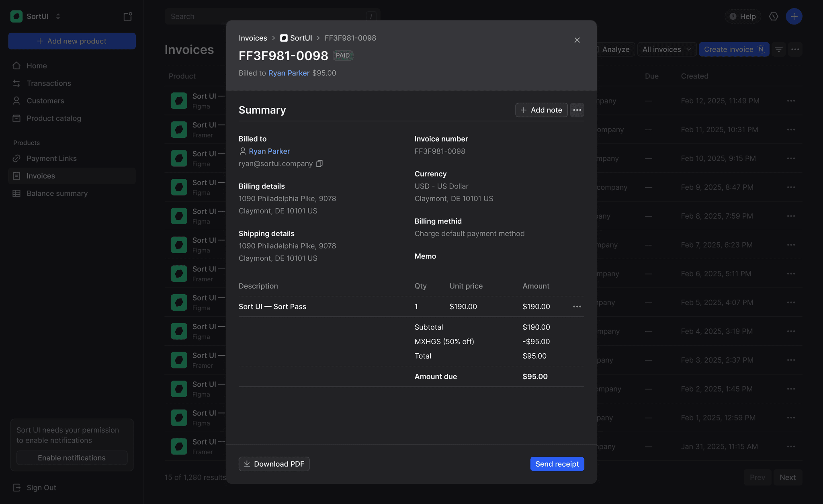Click the plus button in top-right corner
Image resolution: width=823 pixels, height=504 pixels.
pyautogui.click(x=794, y=16)
